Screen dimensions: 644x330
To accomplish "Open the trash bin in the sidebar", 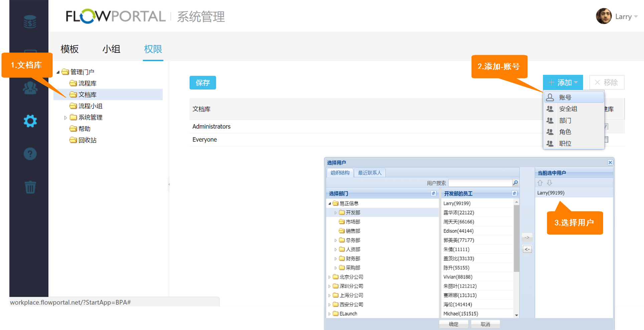I will pyautogui.click(x=30, y=187).
